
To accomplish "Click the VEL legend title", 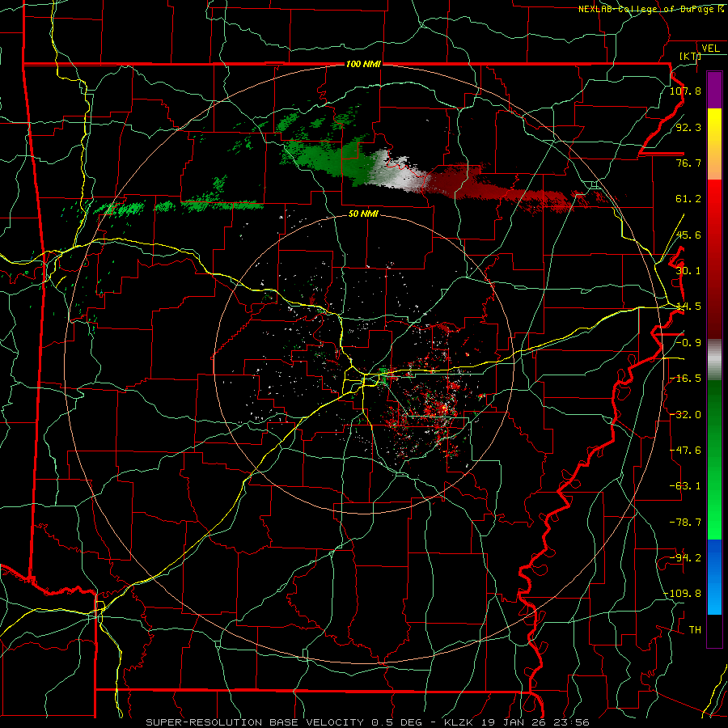I will 710,49.
